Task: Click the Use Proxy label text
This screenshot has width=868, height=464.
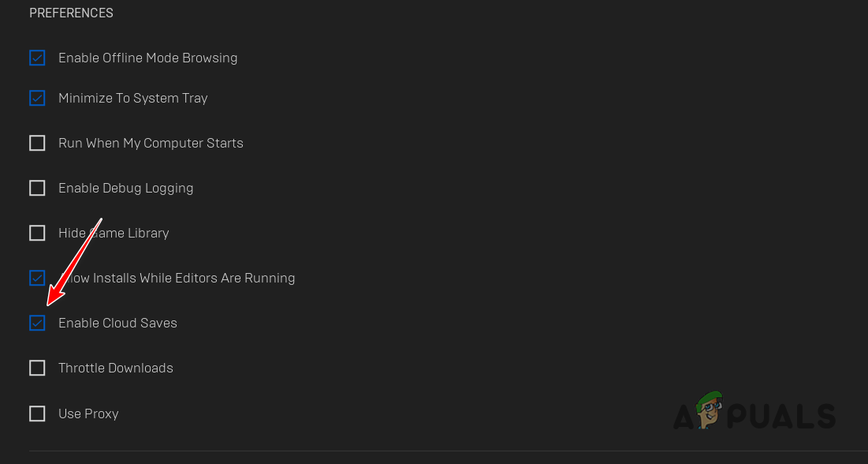Action: (x=88, y=413)
